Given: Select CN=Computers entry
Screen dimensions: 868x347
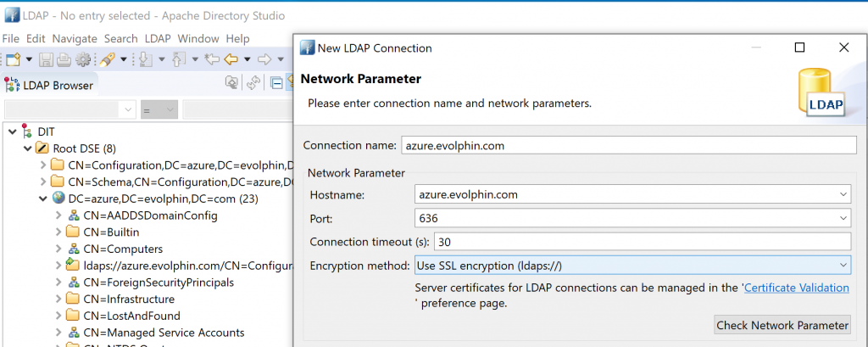Looking at the screenshot, I should coord(123,249).
